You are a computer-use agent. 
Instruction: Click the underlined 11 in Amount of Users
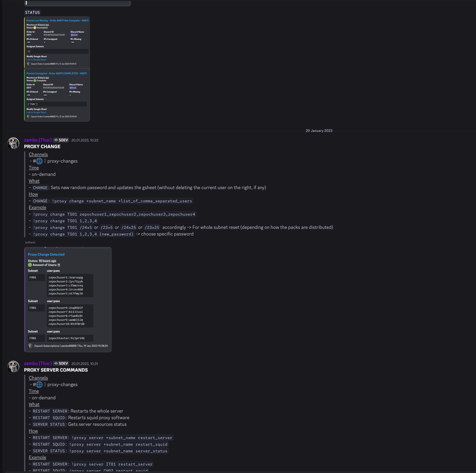tap(59, 265)
